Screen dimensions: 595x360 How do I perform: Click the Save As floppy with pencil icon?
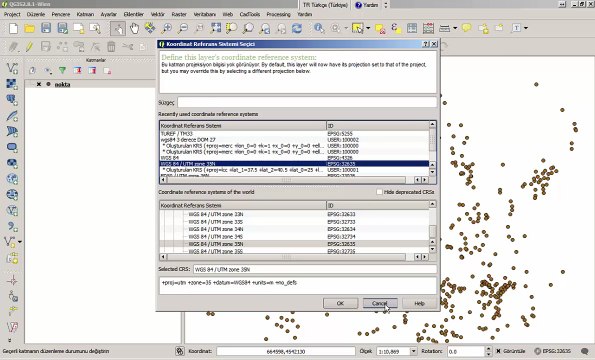(63, 28)
